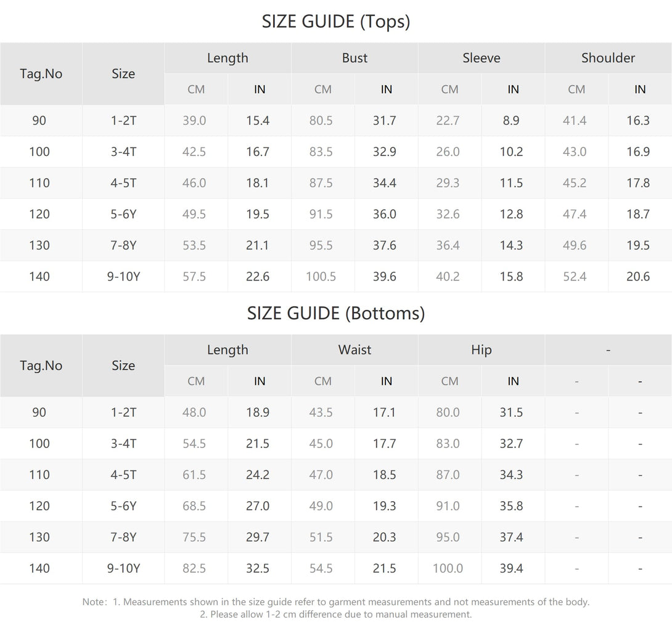Select the Bust column header
Screen dimensions: 672x633
coord(354,58)
